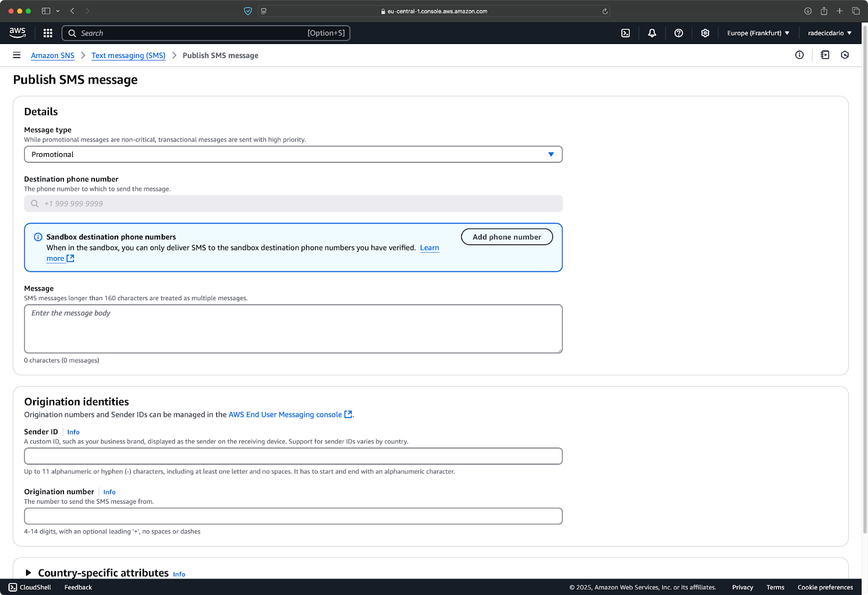
Task: Click Info beside Country-specific attributes
Action: (179, 574)
